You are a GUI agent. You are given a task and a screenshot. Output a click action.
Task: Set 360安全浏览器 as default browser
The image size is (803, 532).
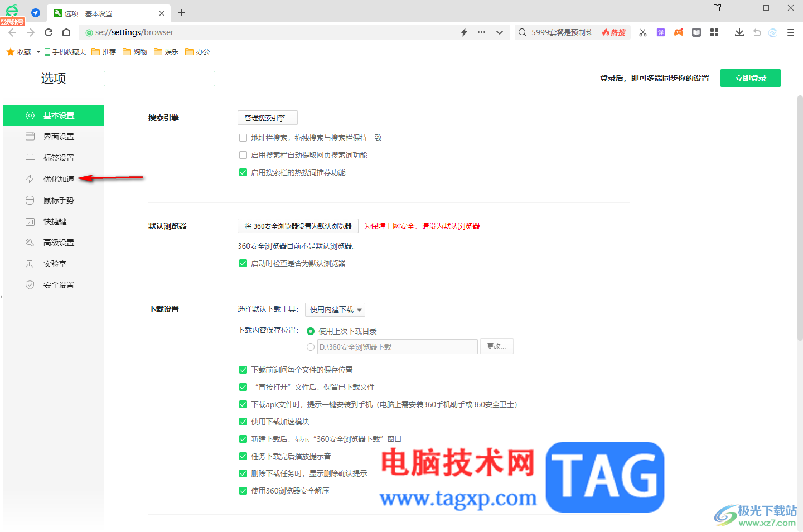(x=298, y=226)
